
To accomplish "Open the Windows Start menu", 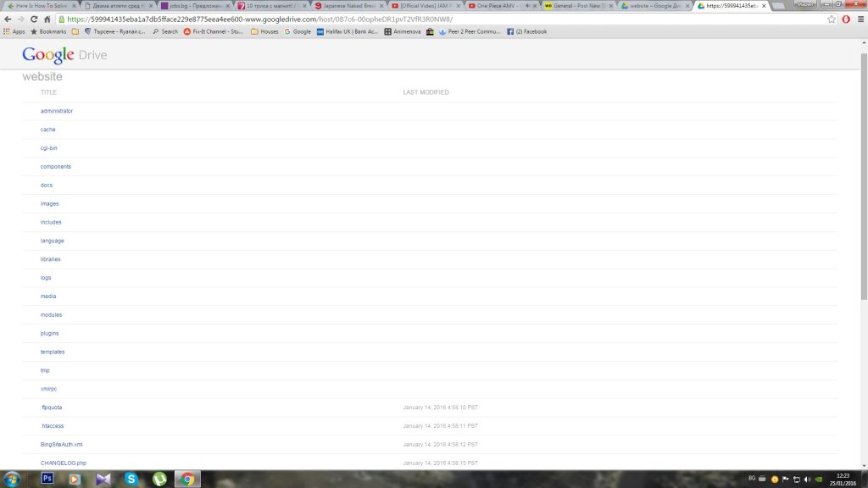I will [12, 479].
